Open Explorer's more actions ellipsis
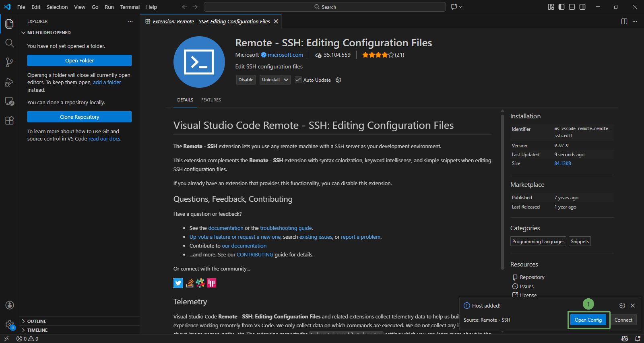Image resolution: width=644 pixels, height=343 pixels. pyautogui.click(x=130, y=21)
